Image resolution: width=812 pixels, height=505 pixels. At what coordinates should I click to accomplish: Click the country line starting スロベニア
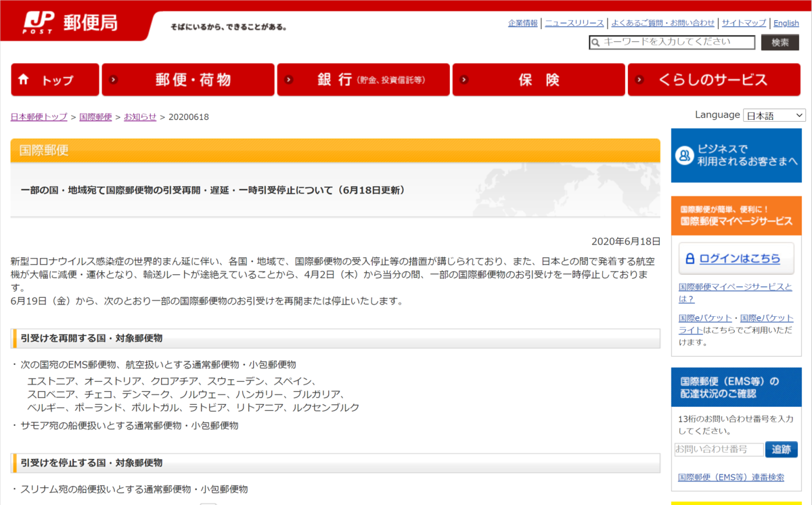coord(186,394)
